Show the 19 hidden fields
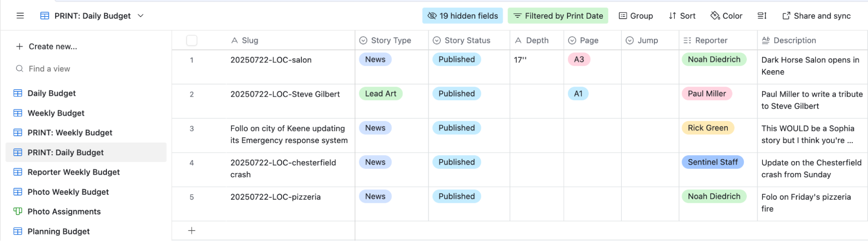 (462, 16)
